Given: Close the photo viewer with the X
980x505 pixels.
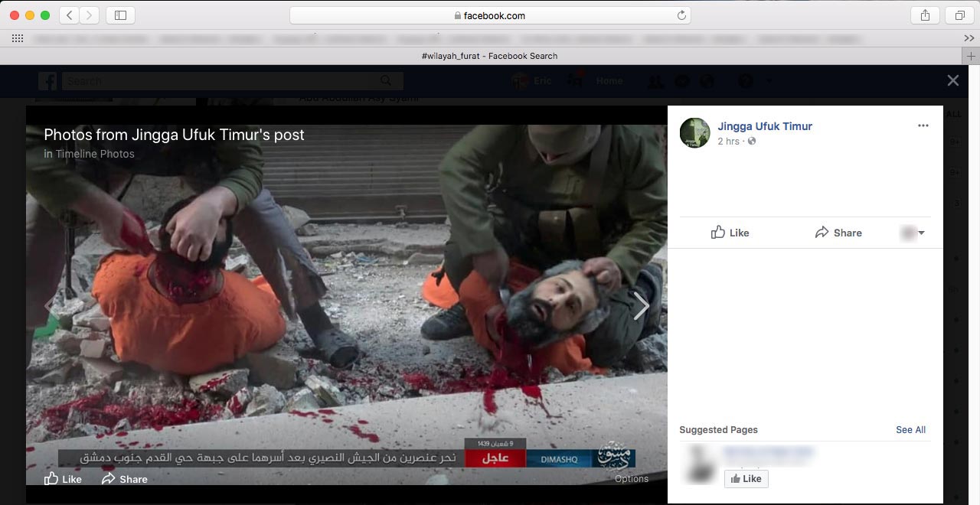Looking at the screenshot, I should click(952, 80).
